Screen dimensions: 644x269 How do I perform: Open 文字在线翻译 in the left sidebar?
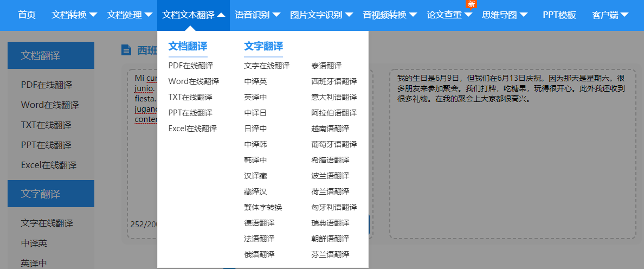47,223
